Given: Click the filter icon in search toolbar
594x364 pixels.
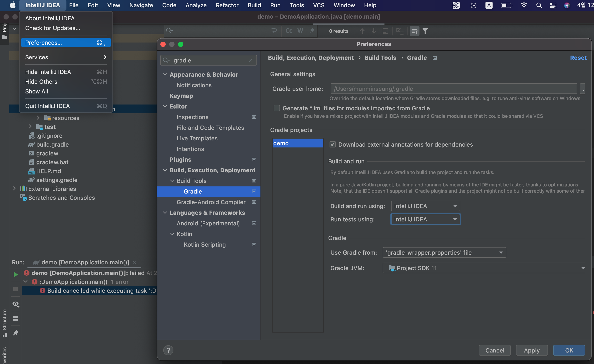Looking at the screenshot, I should coord(425,31).
